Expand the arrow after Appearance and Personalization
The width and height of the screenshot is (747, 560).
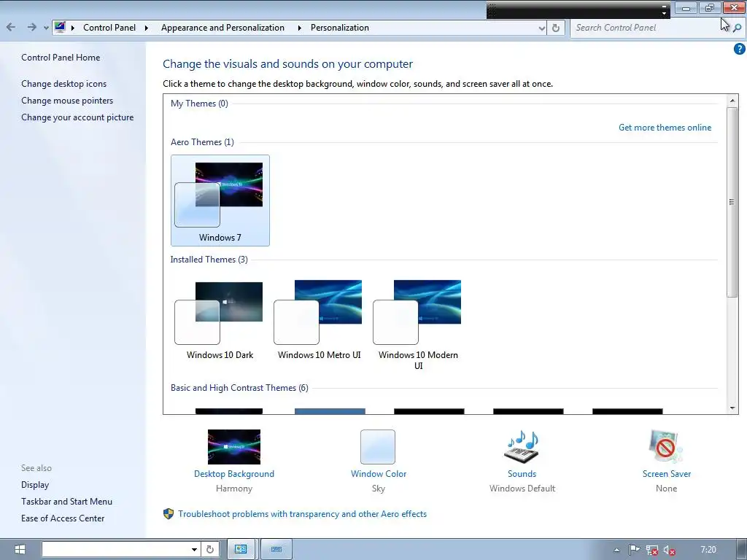(299, 28)
